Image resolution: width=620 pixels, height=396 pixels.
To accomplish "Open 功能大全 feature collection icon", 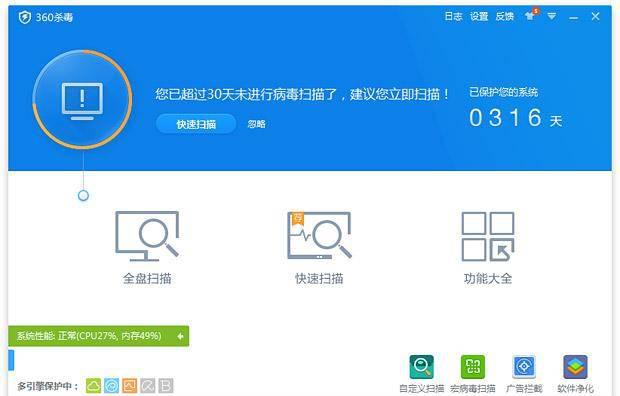I will click(x=488, y=236).
